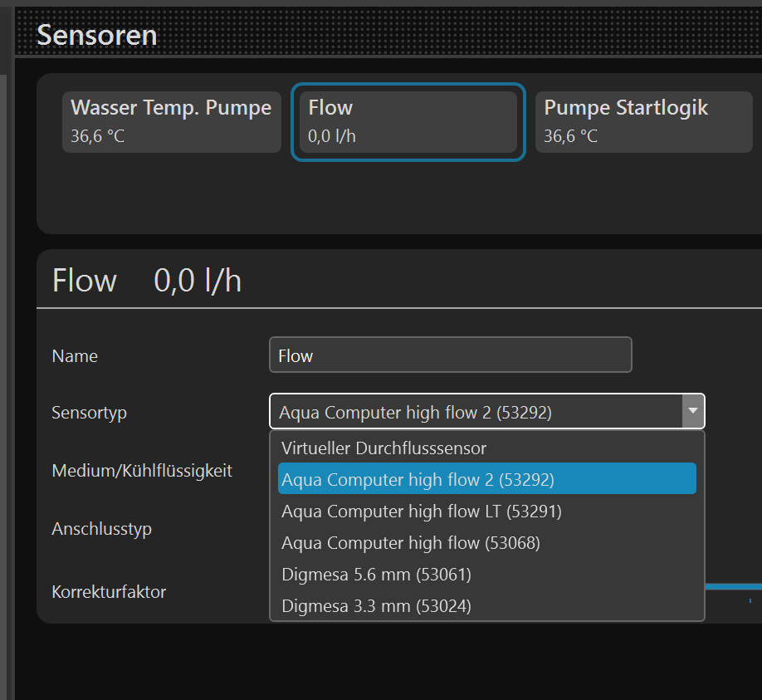The height and width of the screenshot is (700, 762).
Task: Pick Aqua Computer high flow LT (53291)
Action: click(487, 512)
